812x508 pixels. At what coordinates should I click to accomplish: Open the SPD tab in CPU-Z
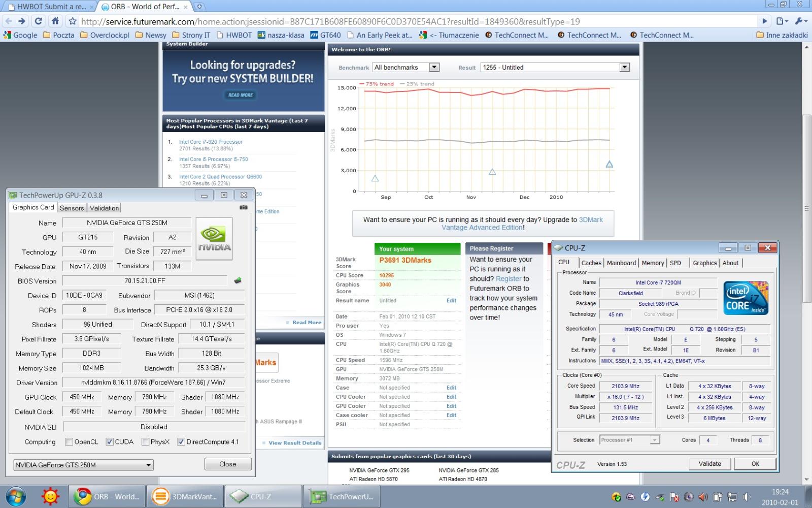(x=675, y=263)
